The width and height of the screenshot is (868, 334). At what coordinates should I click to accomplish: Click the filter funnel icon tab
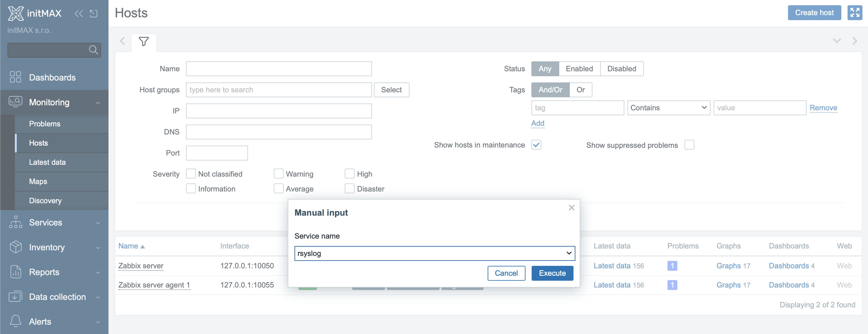coord(144,42)
